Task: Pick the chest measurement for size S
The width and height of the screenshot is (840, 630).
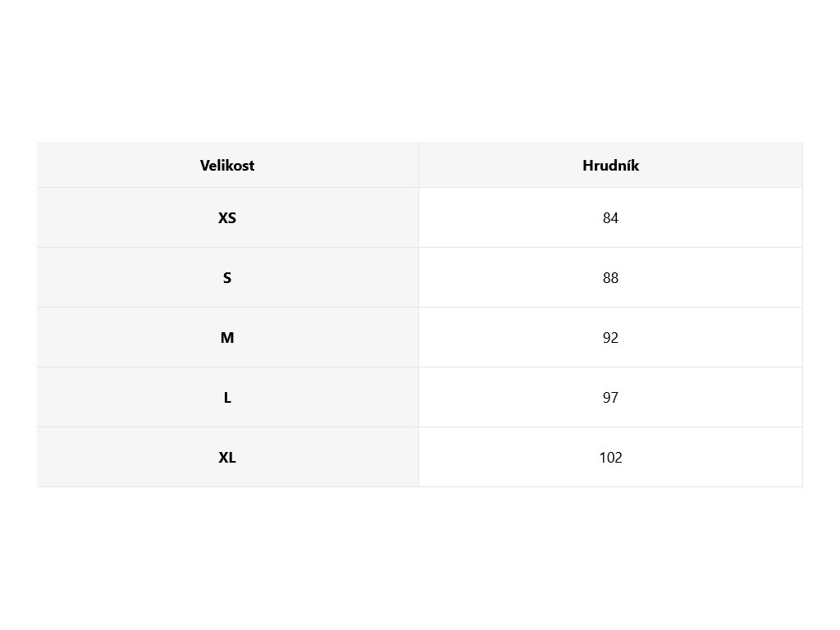Action: click(610, 278)
